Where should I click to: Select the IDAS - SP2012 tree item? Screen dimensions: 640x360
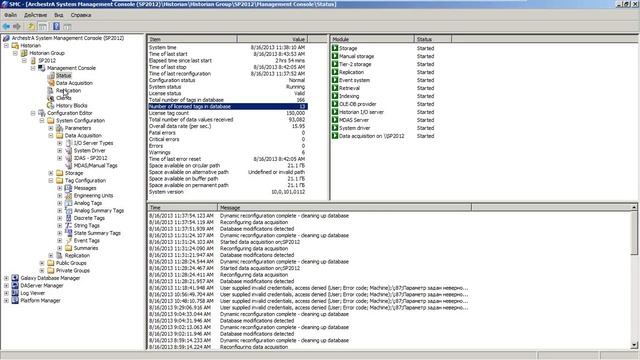pyautogui.click(x=90, y=158)
